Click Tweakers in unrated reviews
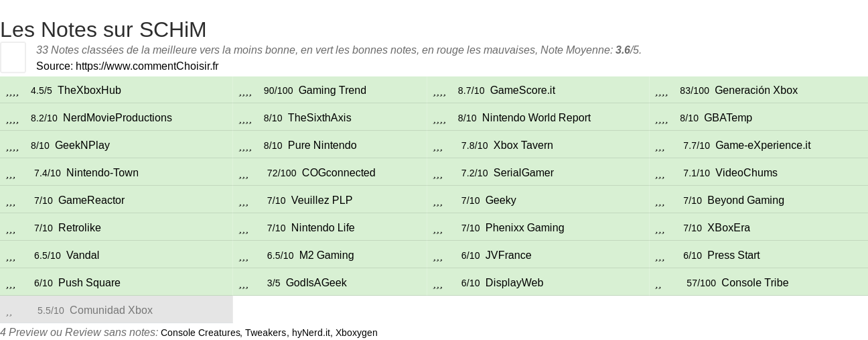Screen dimensions: 868x340 click(x=265, y=333)
